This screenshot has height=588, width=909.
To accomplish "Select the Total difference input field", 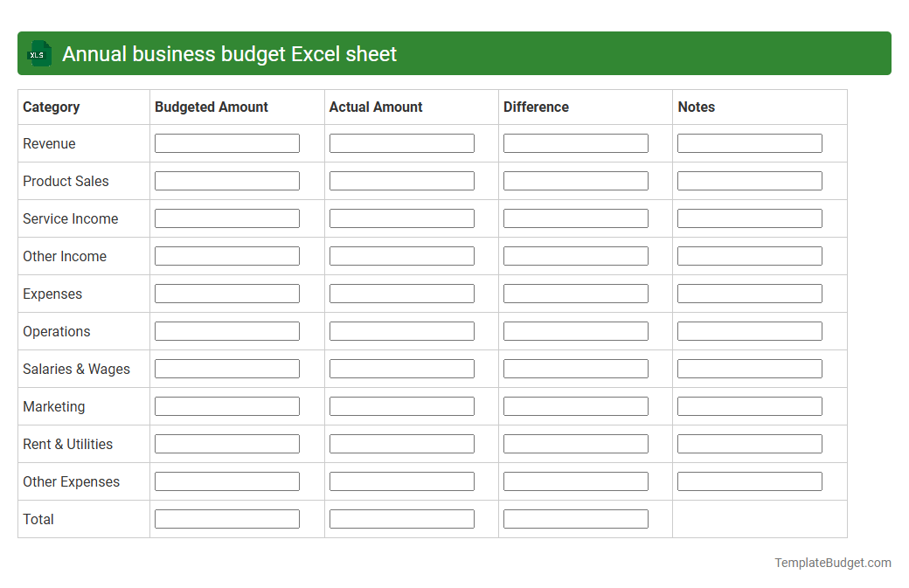I will (575, 518).
